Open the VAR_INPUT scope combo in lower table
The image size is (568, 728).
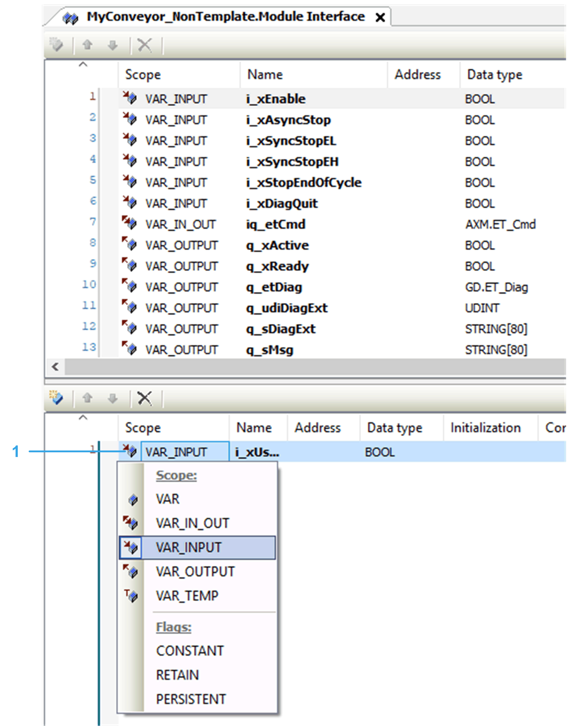185,452
